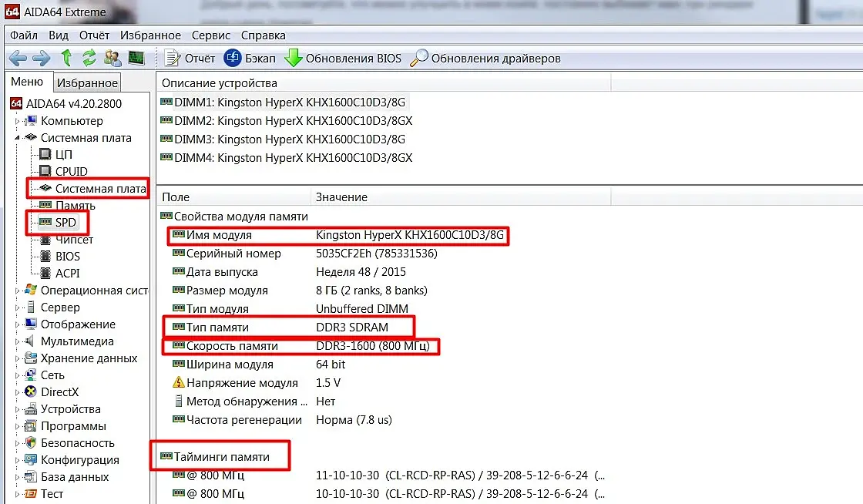This screenshot has width=863, height=504.
Task: Select the Серийный номер row
Action: pos(304,254)
